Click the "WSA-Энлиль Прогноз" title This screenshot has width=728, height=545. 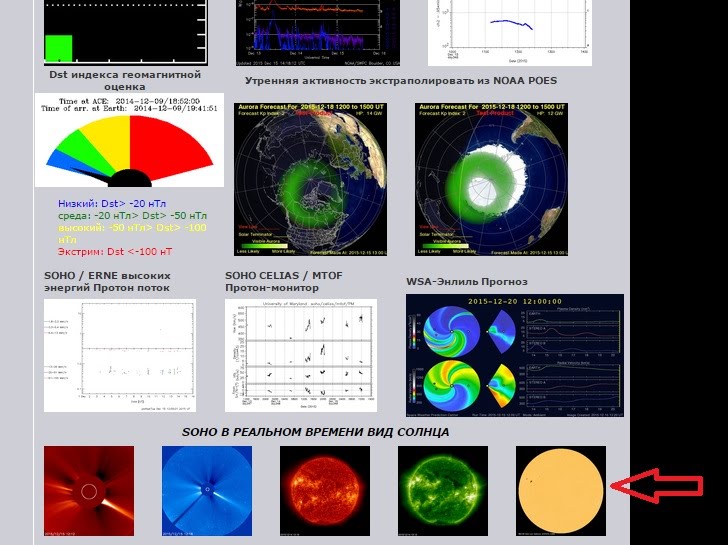pyautogui.click(x=467, y=282)
